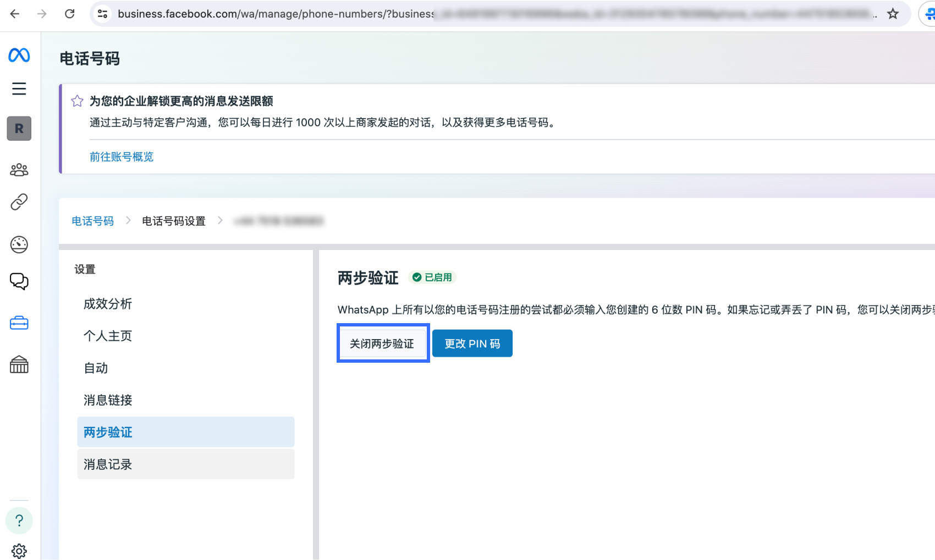Click the Meta logo icon
935x560 pixels.
coord(19,55)
